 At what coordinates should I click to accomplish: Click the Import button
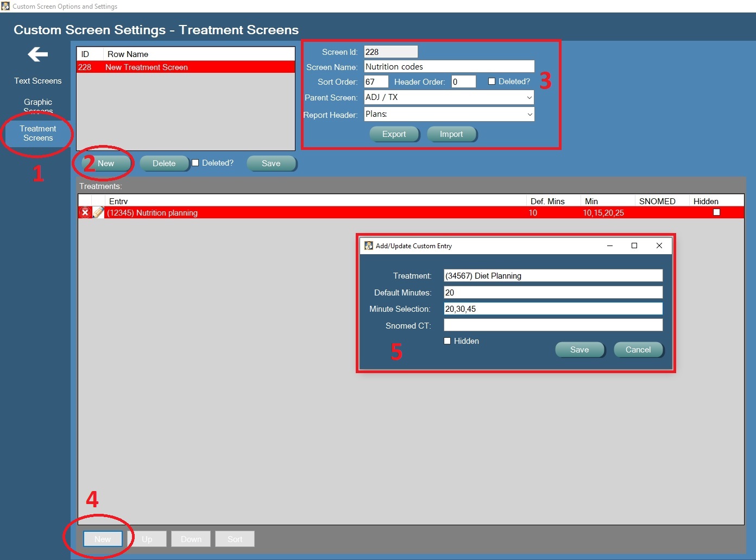tap(451, 134)
